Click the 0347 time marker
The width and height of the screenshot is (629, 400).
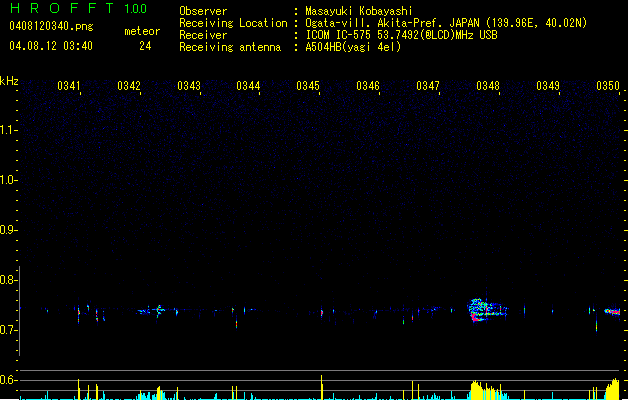428,86
